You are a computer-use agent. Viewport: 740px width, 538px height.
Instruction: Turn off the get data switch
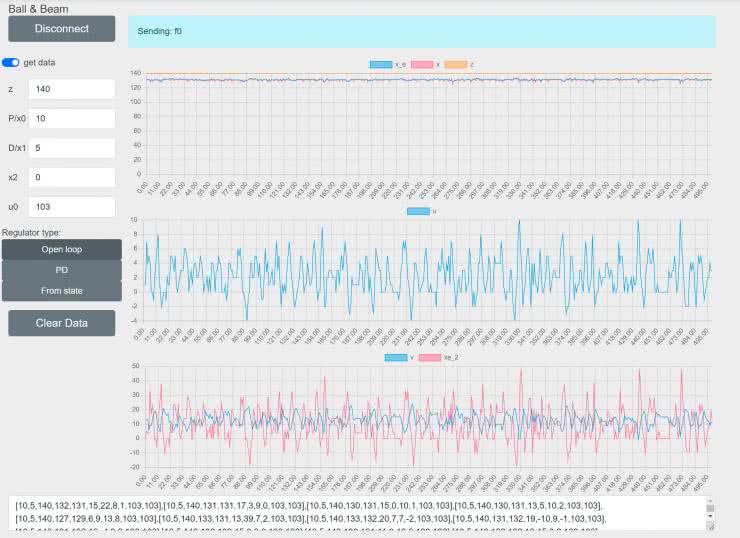click(x=12, y=63)
